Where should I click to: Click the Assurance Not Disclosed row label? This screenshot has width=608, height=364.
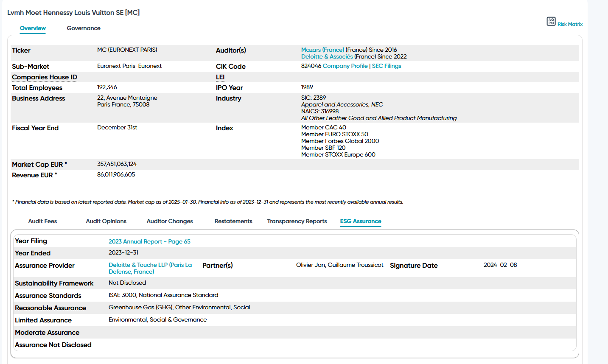coord(53,345)
